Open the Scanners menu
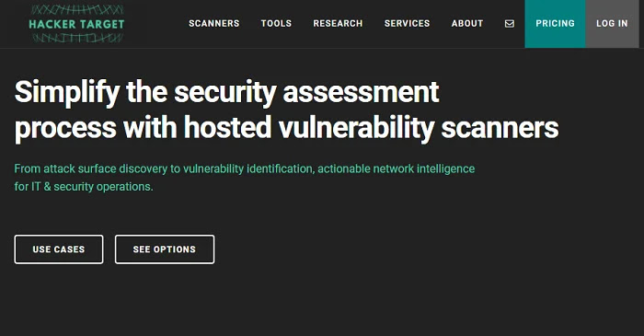Viewport: 644px width, 336px height. point(214,23)
